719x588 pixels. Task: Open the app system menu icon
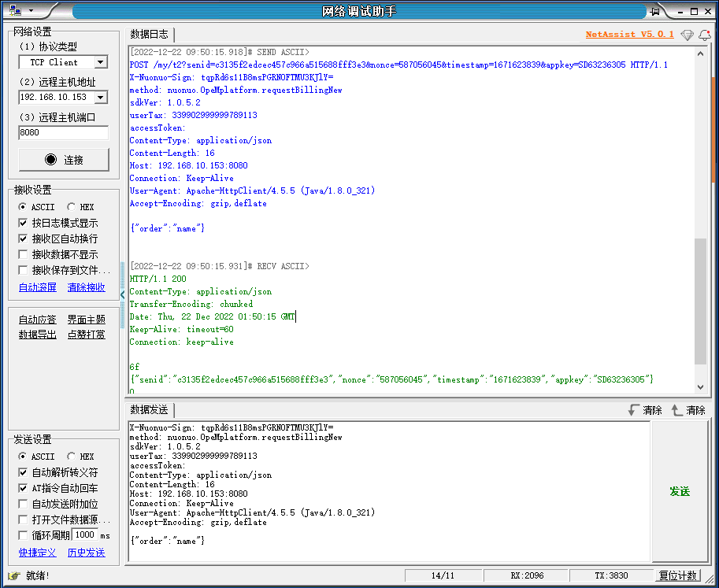tap(15, 10)
